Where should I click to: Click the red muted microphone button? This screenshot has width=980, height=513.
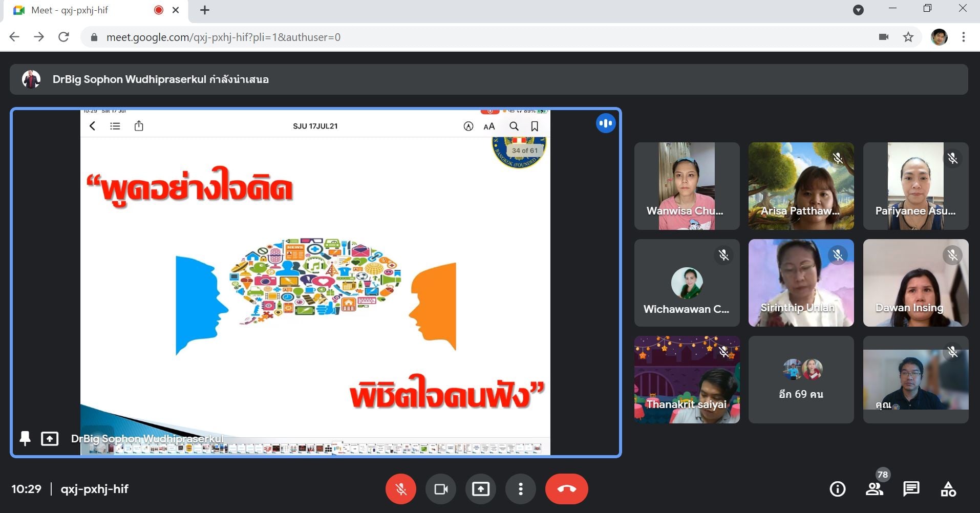(400, 489)
